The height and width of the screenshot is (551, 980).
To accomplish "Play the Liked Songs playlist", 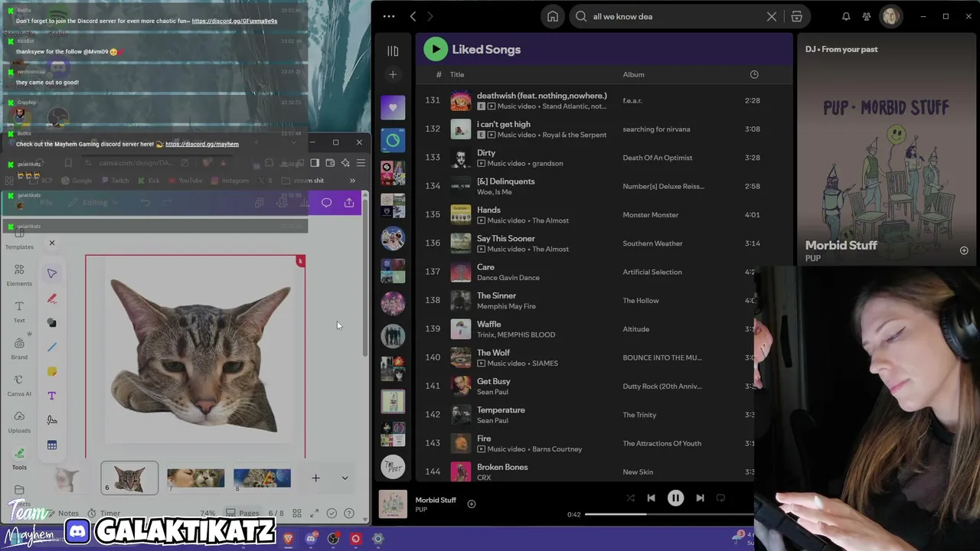I will pos(436,49).
